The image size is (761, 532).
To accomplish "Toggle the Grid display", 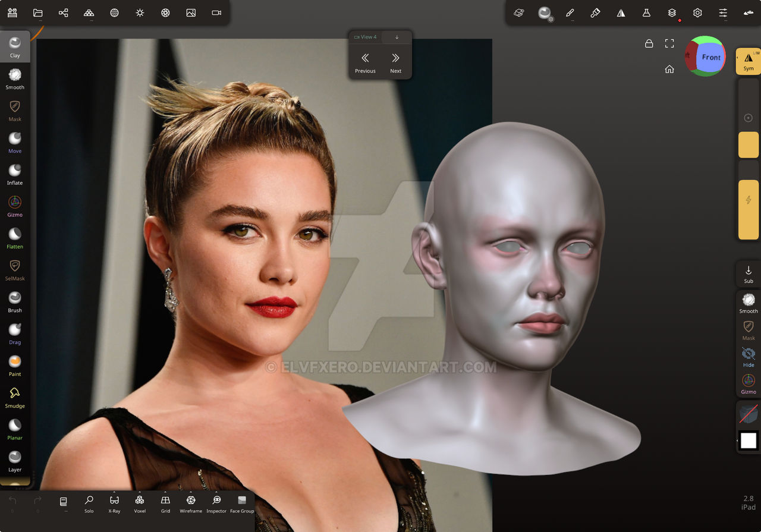I will (x=165, y=504).
